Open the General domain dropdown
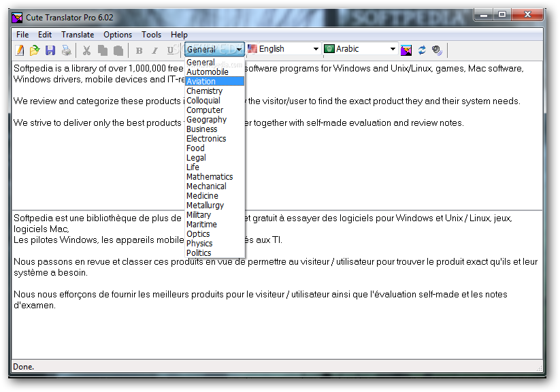 pos(214,49)
